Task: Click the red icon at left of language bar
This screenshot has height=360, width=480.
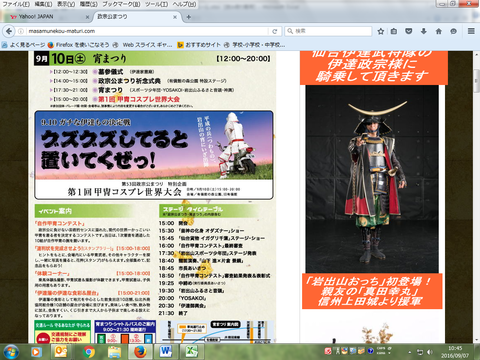Action: point(328,351)
